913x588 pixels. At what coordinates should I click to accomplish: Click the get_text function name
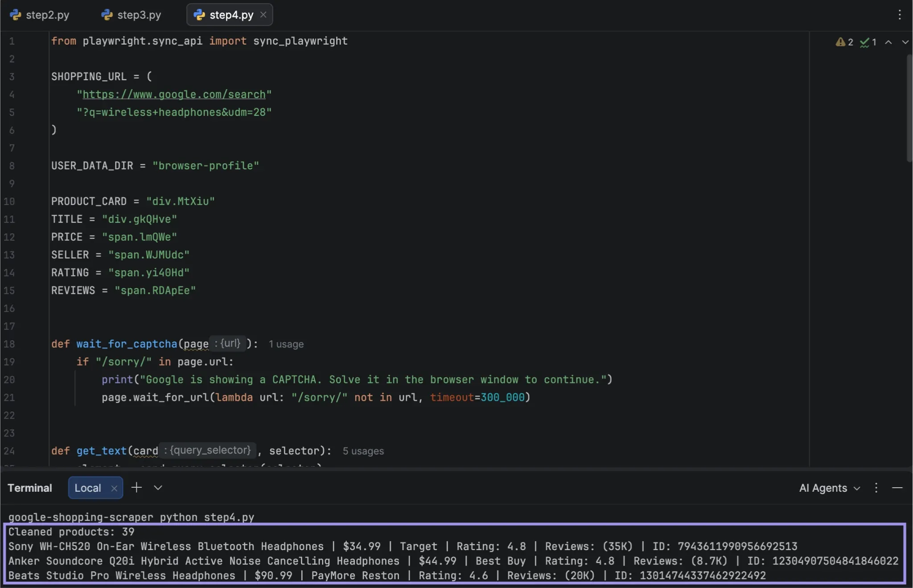(x=102, y=451)
